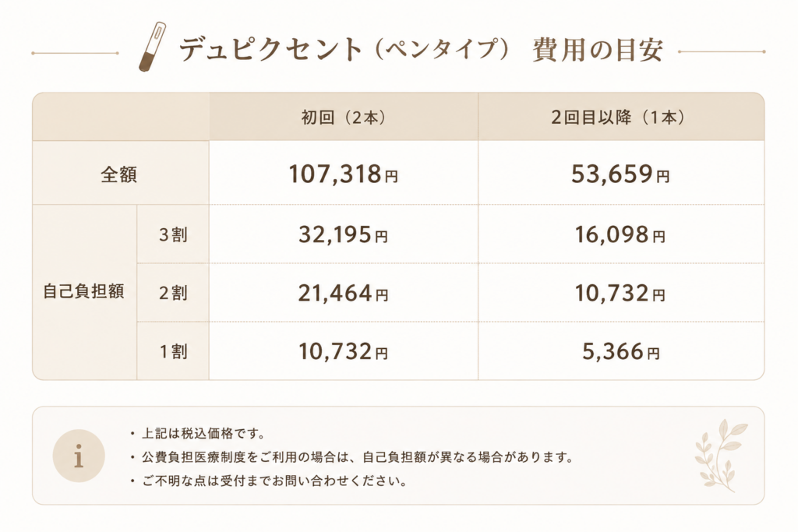The height and width of the screenshot is (532, 798).
Task: Click the round info icon
Action: click(x=79, y=456)
